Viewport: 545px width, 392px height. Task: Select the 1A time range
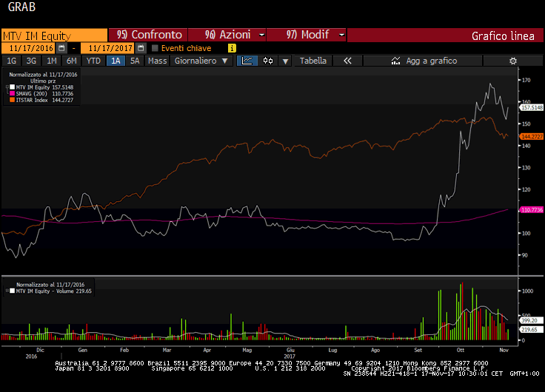(115, 61)
